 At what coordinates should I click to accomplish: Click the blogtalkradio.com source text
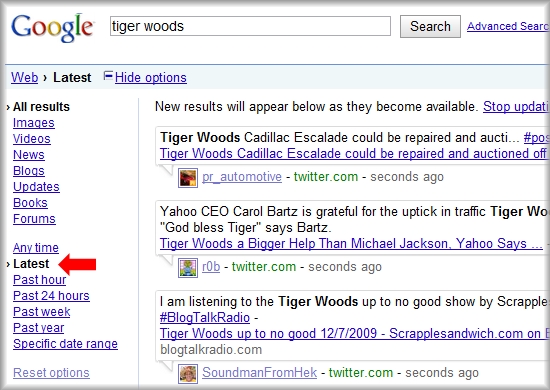[x=211, y=350]
